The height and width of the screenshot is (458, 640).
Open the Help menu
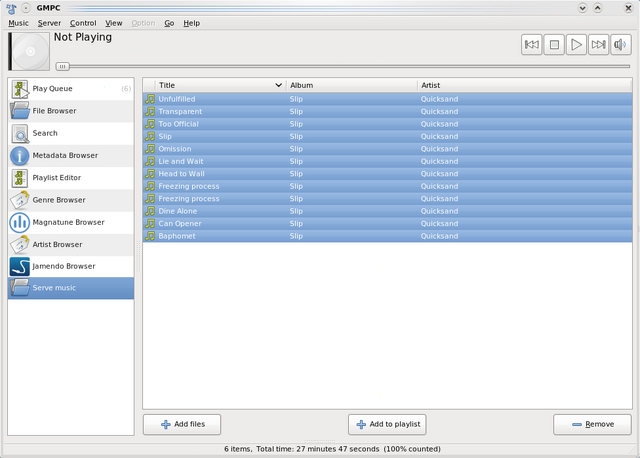point(191,23)
